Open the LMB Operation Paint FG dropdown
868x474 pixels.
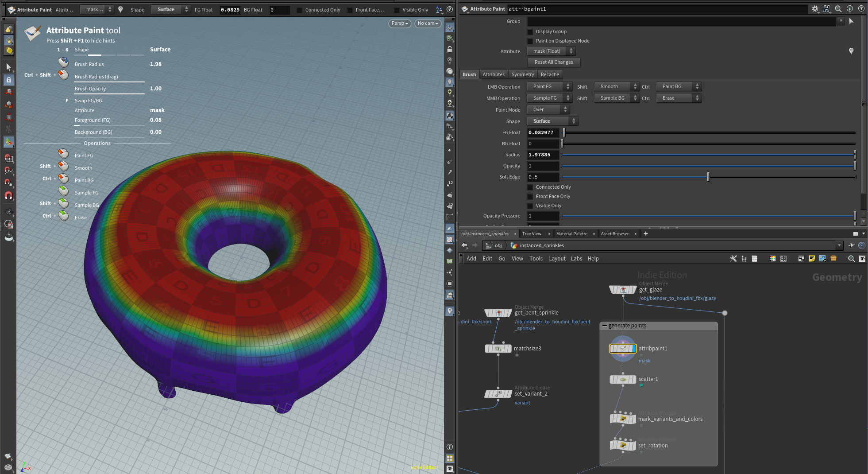[549, 86]
